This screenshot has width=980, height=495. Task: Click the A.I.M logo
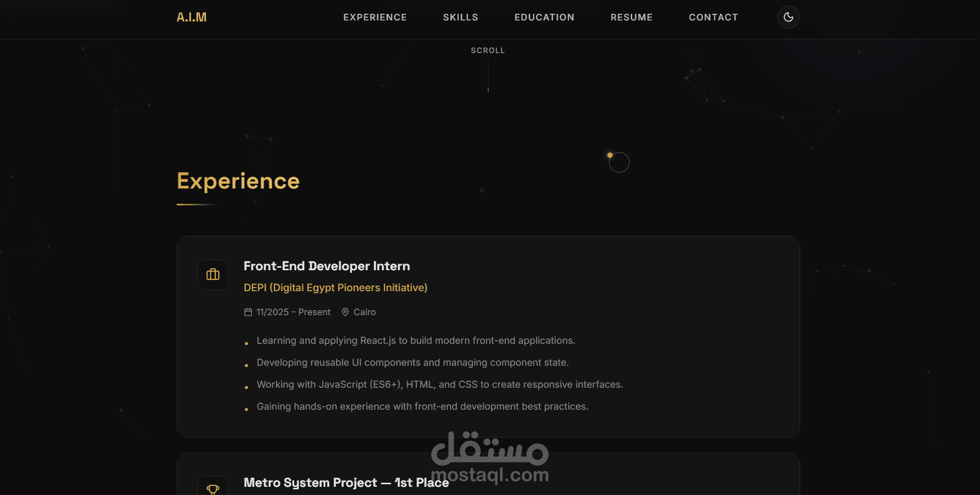click(192, 17)
